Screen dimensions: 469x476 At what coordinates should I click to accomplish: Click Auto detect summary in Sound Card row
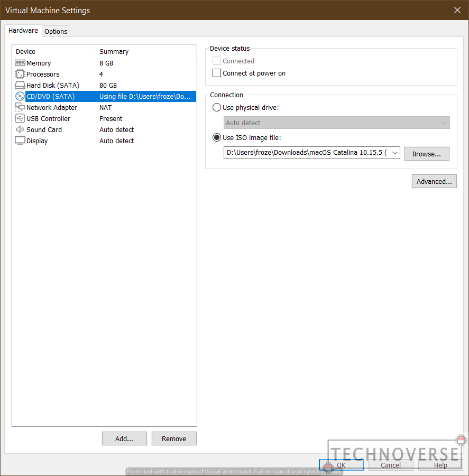[117, 129]
